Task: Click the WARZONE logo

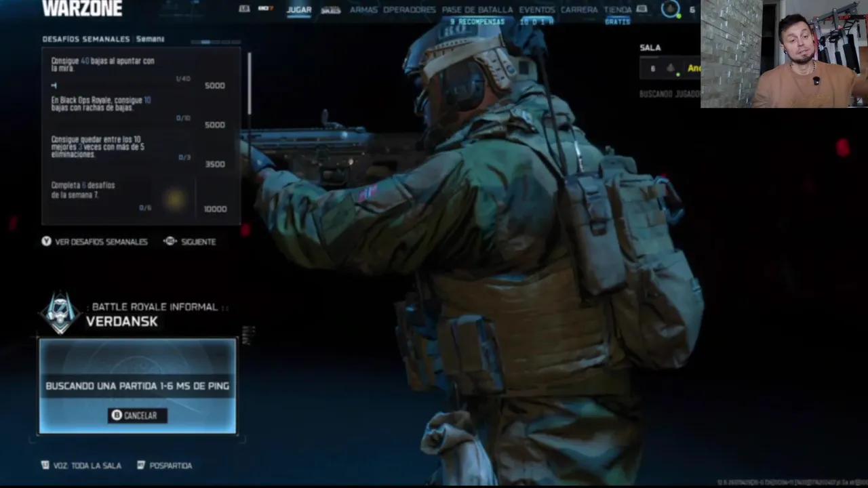Action: pos(82,8)
